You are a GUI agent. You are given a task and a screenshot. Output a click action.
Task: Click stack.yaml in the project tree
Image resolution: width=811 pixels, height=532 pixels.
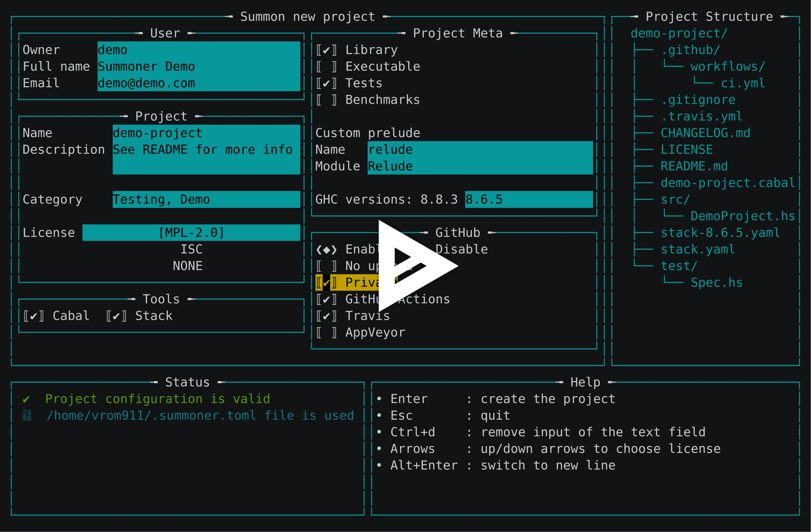click(x=698, y=249)
